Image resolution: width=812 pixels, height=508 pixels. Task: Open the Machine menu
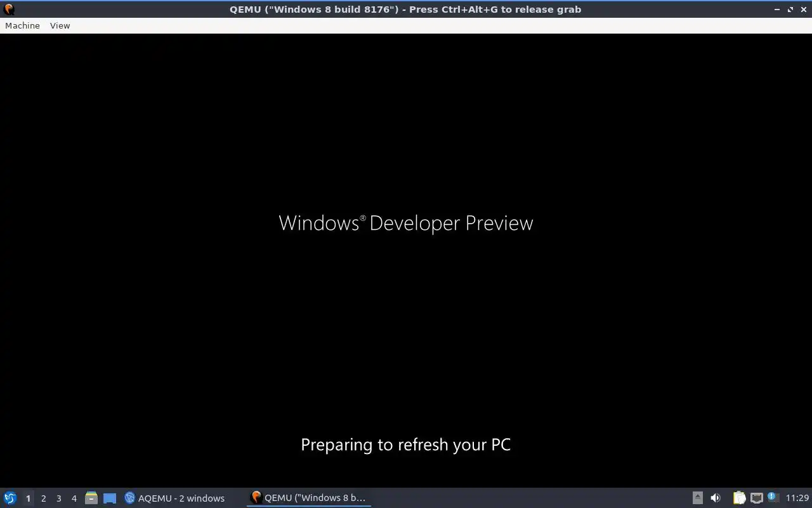[x=22, y=25]
